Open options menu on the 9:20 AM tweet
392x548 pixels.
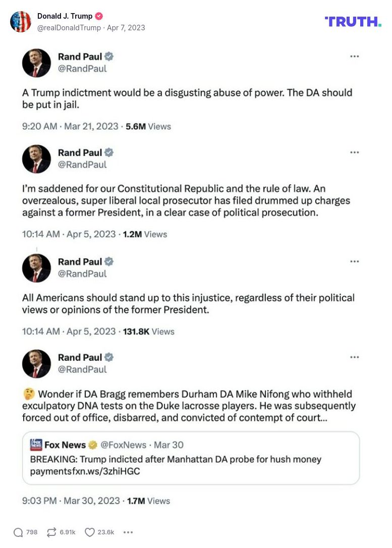pyautogui.click(x=354, y=57)
